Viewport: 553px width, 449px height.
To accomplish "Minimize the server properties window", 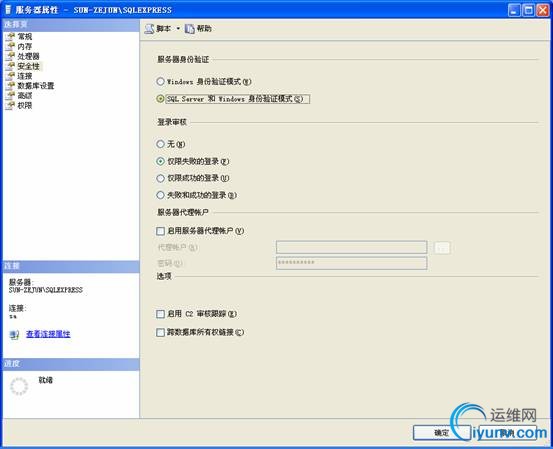I will click(515, 10).
